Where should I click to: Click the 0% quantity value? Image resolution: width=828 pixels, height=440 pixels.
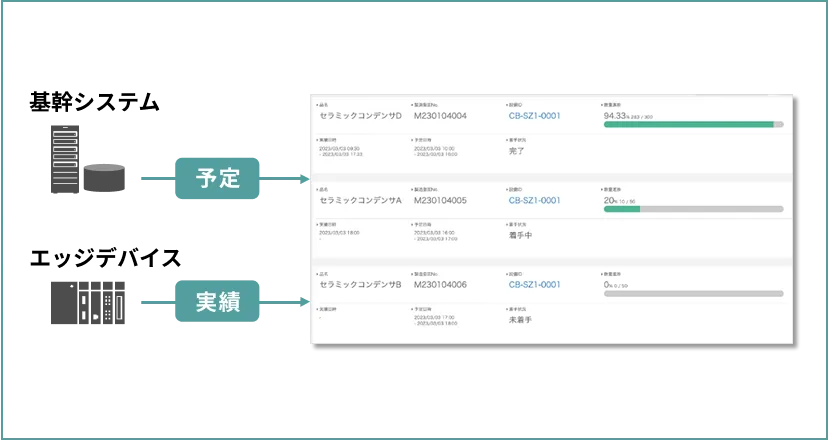pyautogui.click(x=616, y=285)
